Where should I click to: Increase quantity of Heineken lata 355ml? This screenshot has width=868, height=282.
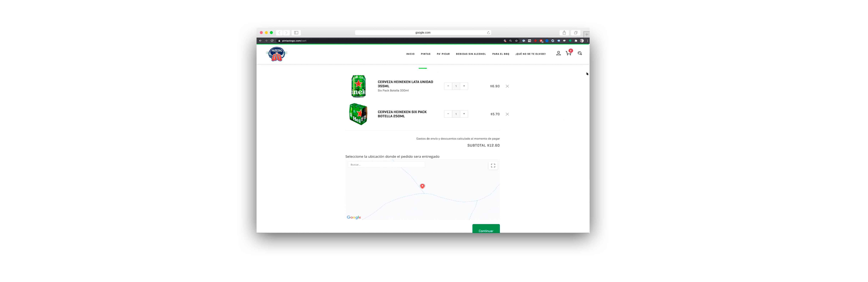(464, 86)
